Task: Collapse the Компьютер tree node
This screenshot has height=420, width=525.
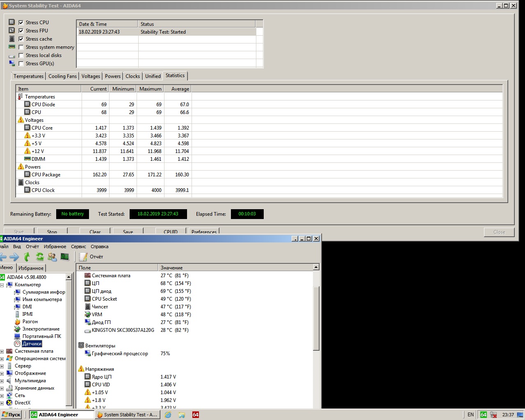Action: point(2,285)
